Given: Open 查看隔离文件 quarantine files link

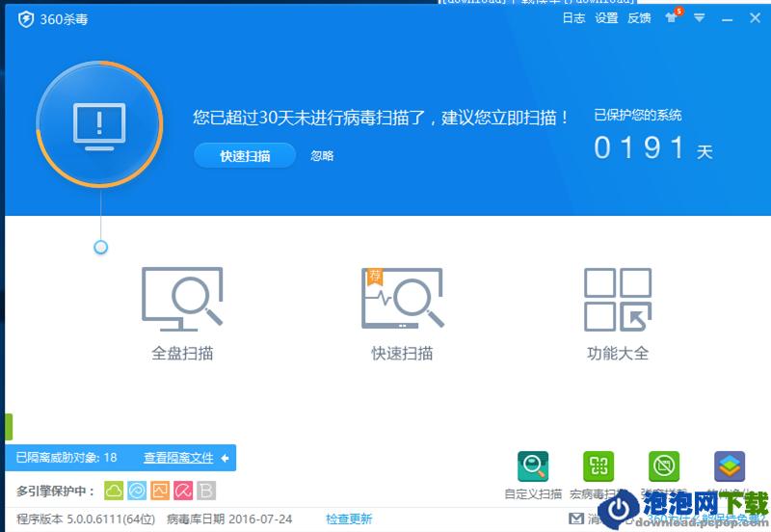Looking at the screenshot, I should (x=178, y=458).
